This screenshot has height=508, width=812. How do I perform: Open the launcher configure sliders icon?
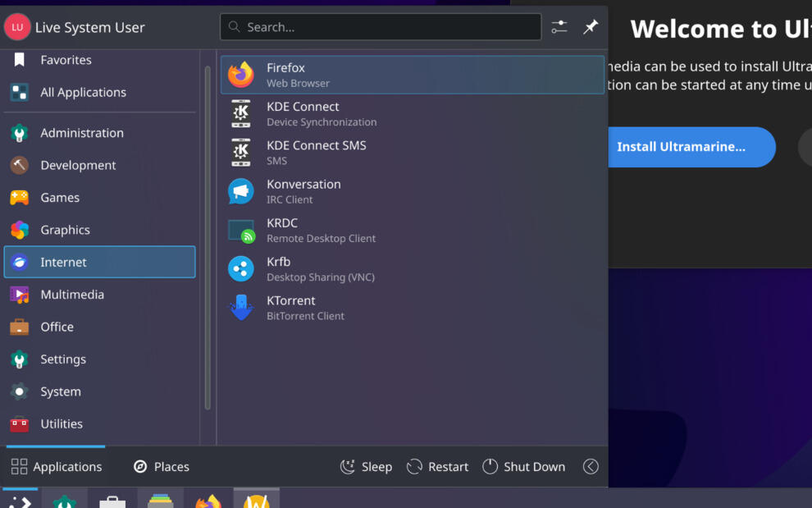559,27
